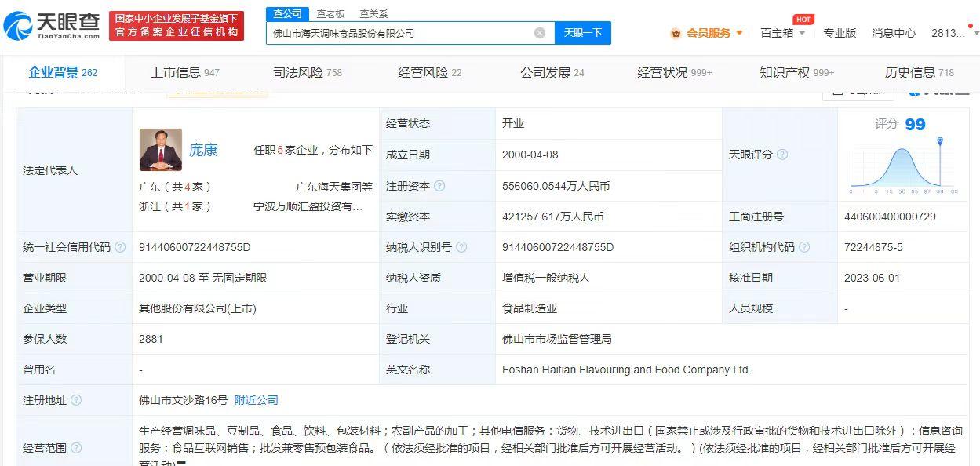The image size is (980, 466).
Task: Select the 纳税人资质 value 增值税一般纳税人
Action: 546,278
